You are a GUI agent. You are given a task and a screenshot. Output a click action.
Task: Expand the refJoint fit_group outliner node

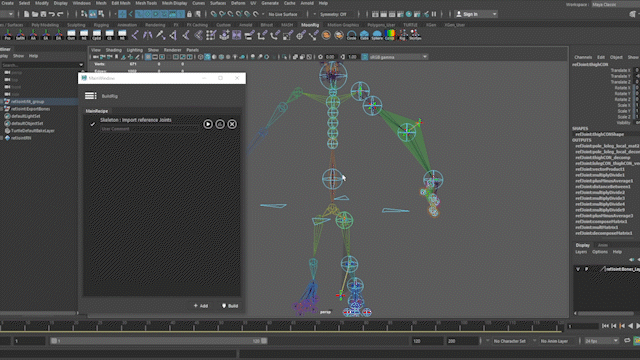[2, 102]
